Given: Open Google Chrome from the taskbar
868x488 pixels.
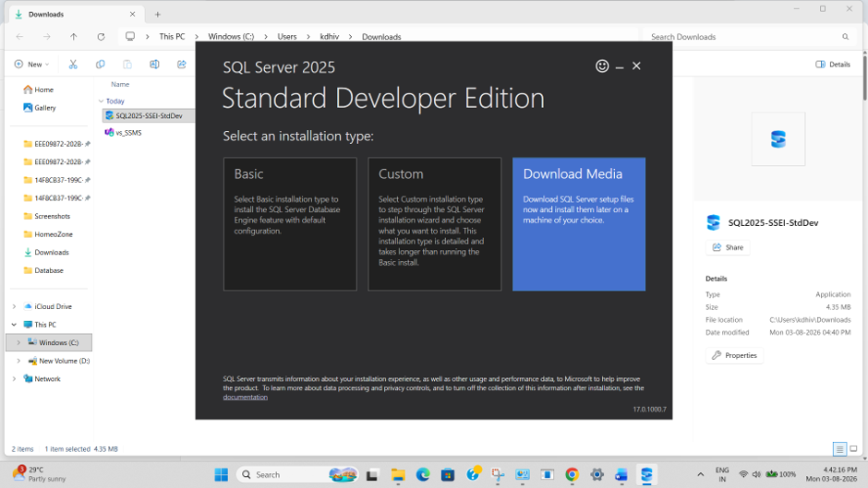Looking at the screenshot, I should [572, 475].
